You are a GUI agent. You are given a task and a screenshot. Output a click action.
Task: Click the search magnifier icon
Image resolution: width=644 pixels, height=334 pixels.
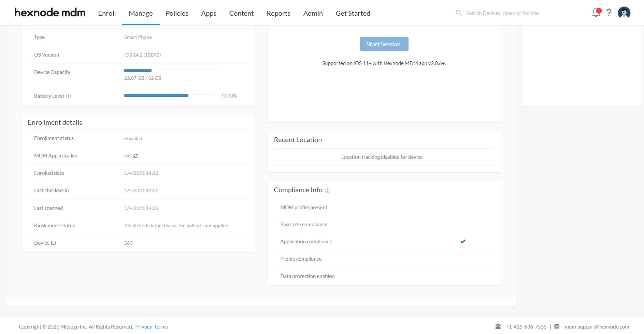pyautogui.click(x=459, y=13)
